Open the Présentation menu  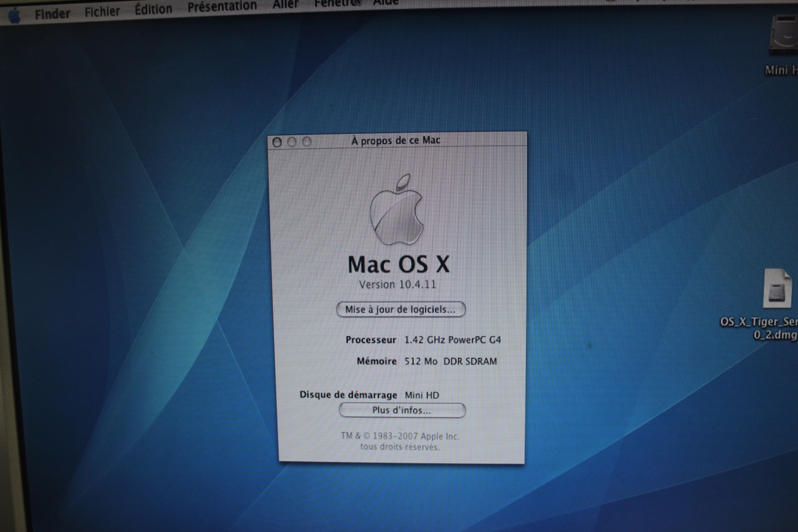click(222, 6)
